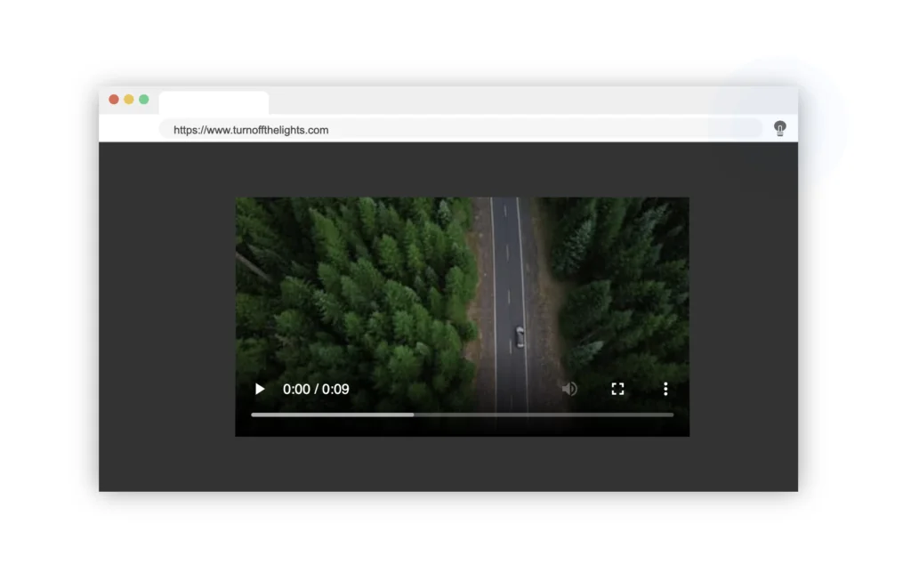
Task: Click the 0:00 / 0:09 time display
Action: point(316,389)
